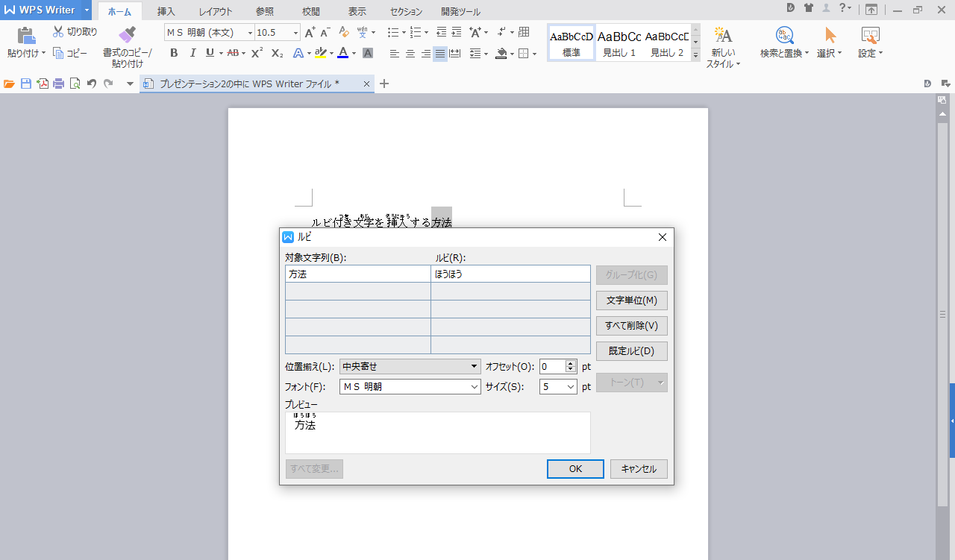The width and height of the screenshot is (955, 560).
Task: Click the undo arrow icon
Action: 92,84
